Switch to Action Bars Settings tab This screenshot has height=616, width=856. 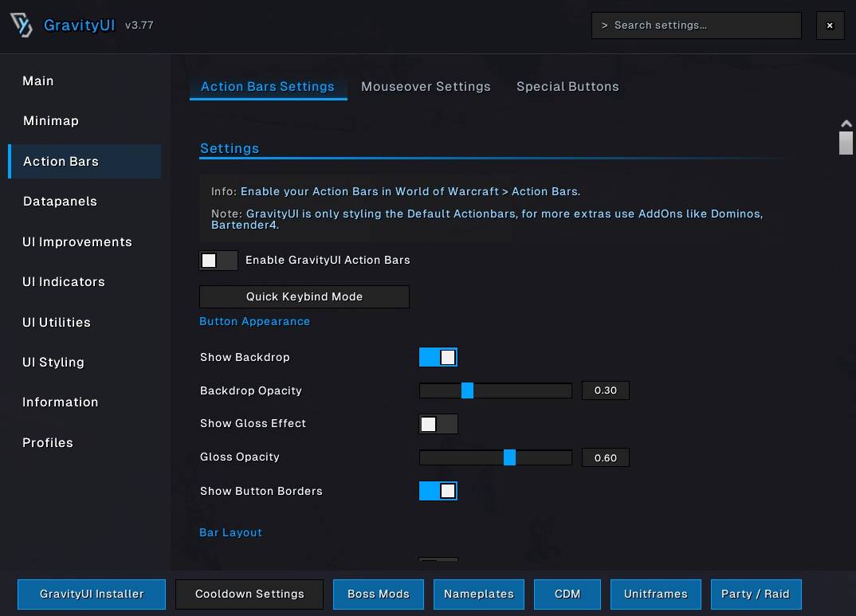[x=268, y=86]
